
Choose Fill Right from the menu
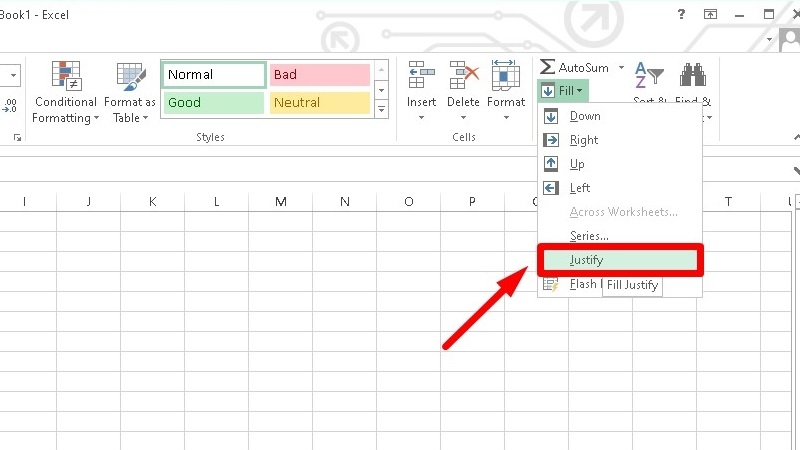[584, 140]
